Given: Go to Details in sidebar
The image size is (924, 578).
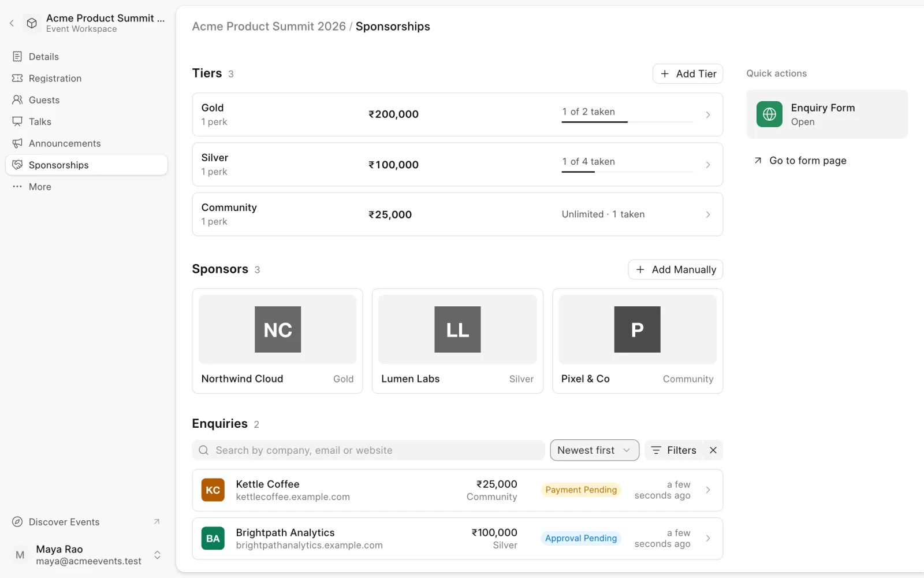Looking at the screenshot, I should pos(87,57).
